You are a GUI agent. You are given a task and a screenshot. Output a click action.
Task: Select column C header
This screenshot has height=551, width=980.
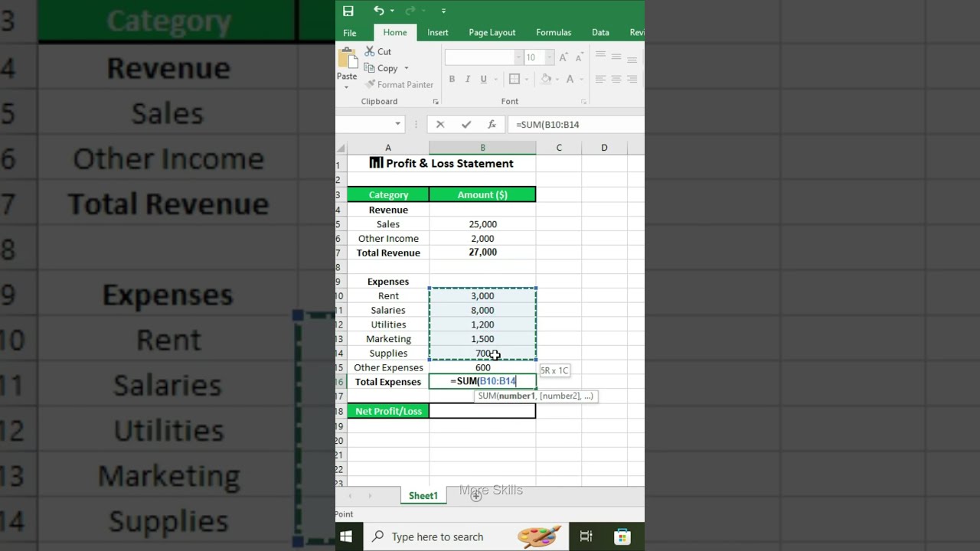559,148
